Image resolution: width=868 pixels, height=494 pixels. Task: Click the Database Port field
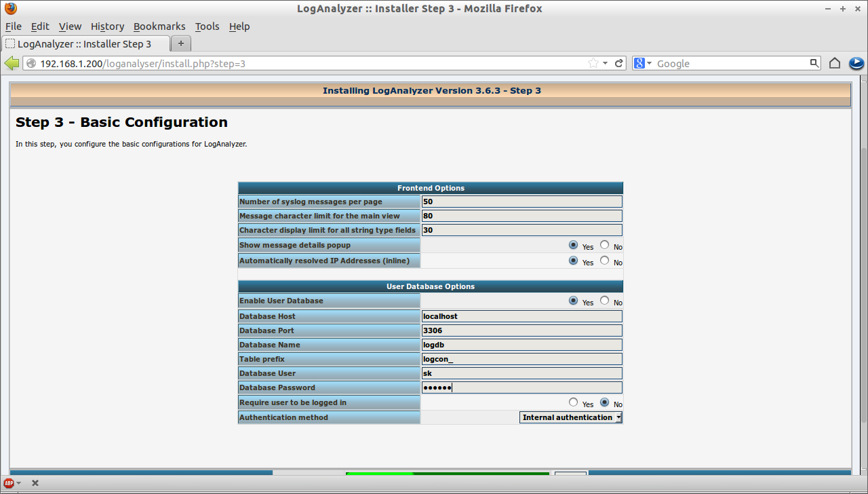click(521, 330)
